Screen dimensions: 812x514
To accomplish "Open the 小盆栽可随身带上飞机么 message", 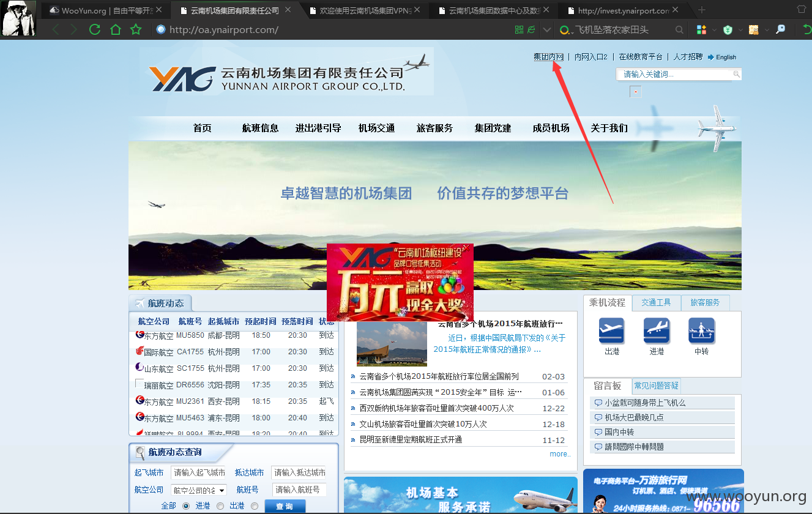I will (645, 403).
